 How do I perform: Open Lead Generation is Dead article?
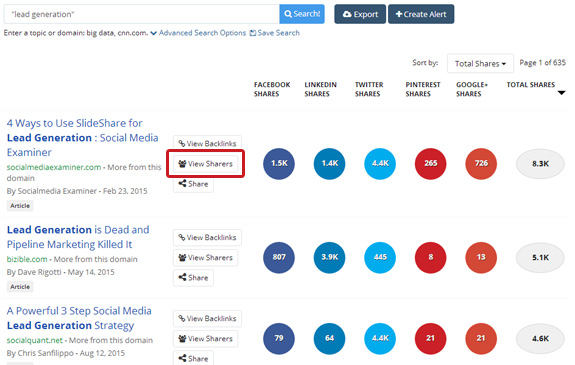coord(78,237)
